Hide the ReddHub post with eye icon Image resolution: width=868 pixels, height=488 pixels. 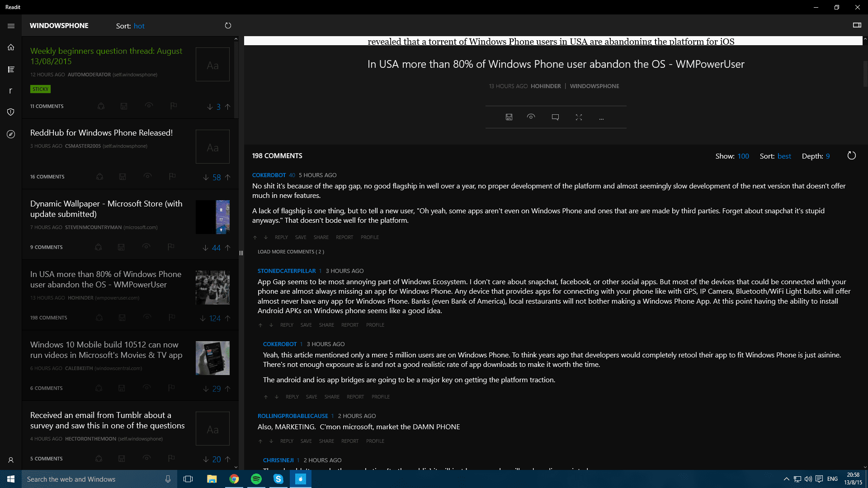pos(147,176)
